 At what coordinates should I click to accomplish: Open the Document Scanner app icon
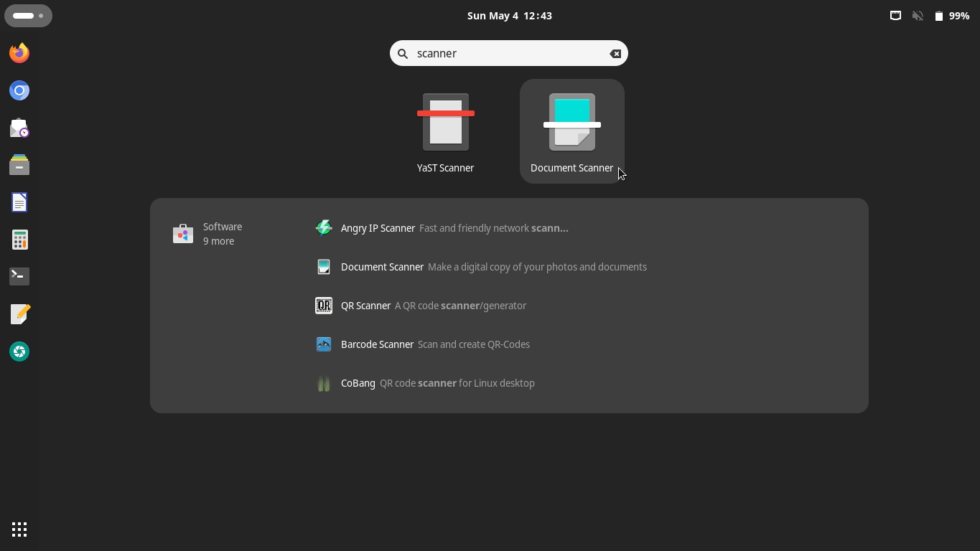tap(572, 132)
